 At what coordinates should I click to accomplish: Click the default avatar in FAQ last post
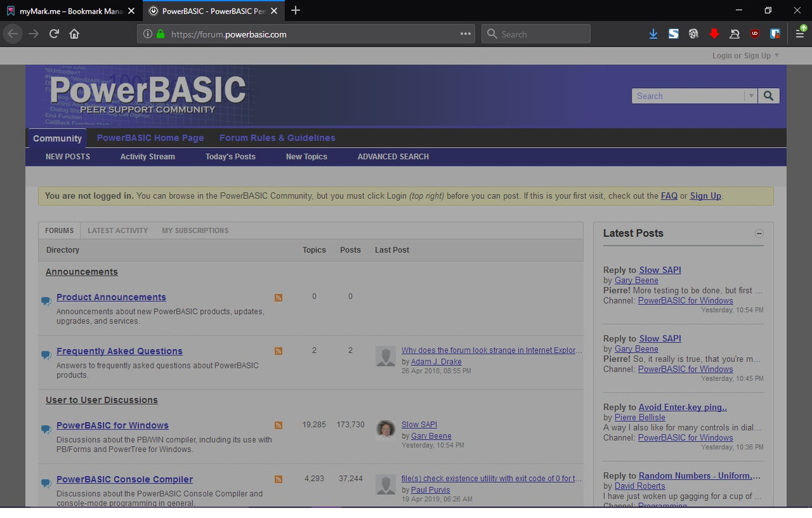(x=386, y=356)
